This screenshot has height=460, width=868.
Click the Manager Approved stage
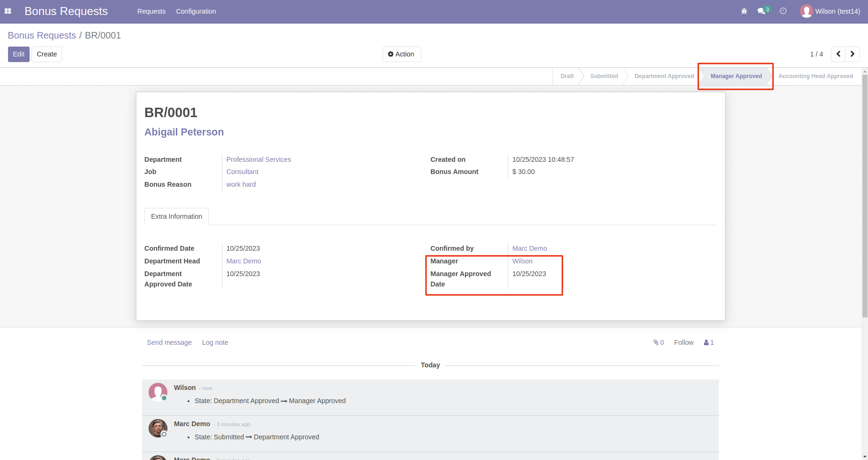(x=736, y=76)
